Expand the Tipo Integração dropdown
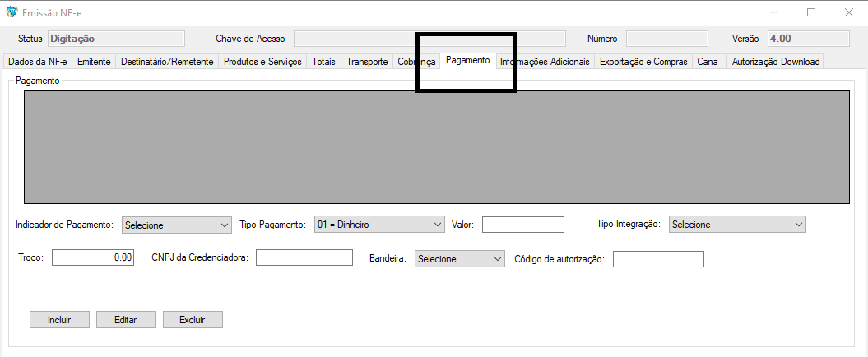Screen dimensions: 868x357 (737, 225)
